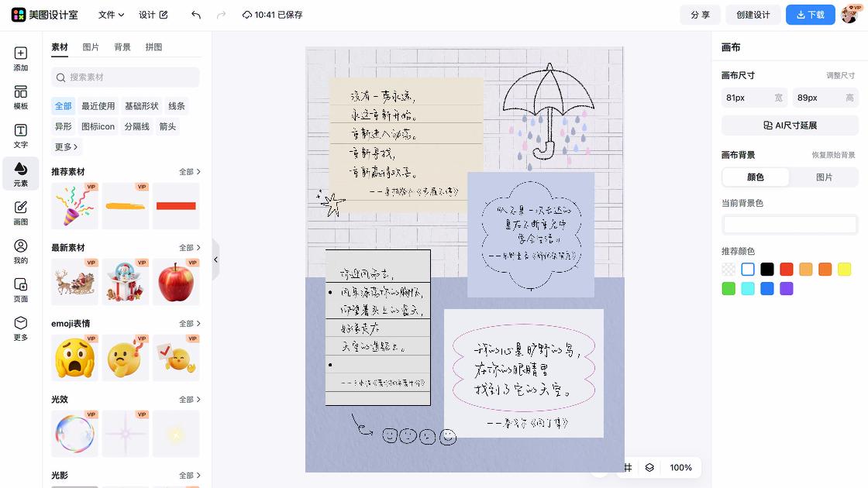The width and height of the screenshot is (868, 488).
Task: Open the 我的 profile sidebar icon
Action: [20, 252]
